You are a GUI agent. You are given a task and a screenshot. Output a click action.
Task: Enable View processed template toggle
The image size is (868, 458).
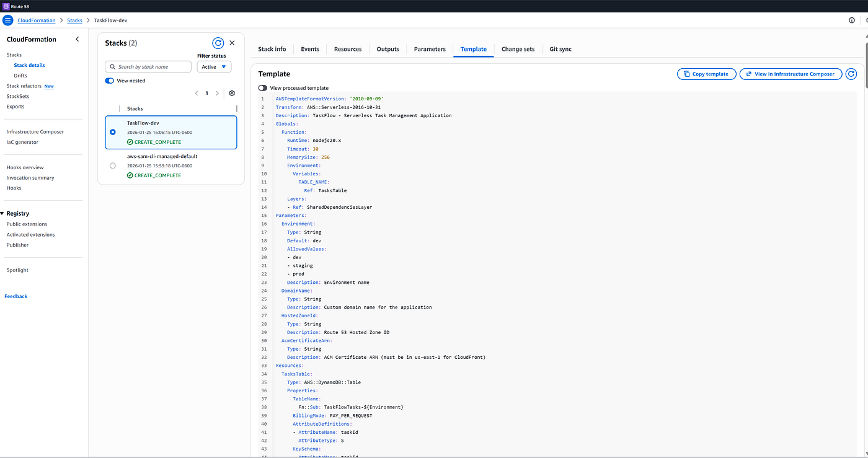[x=263, y=88]
